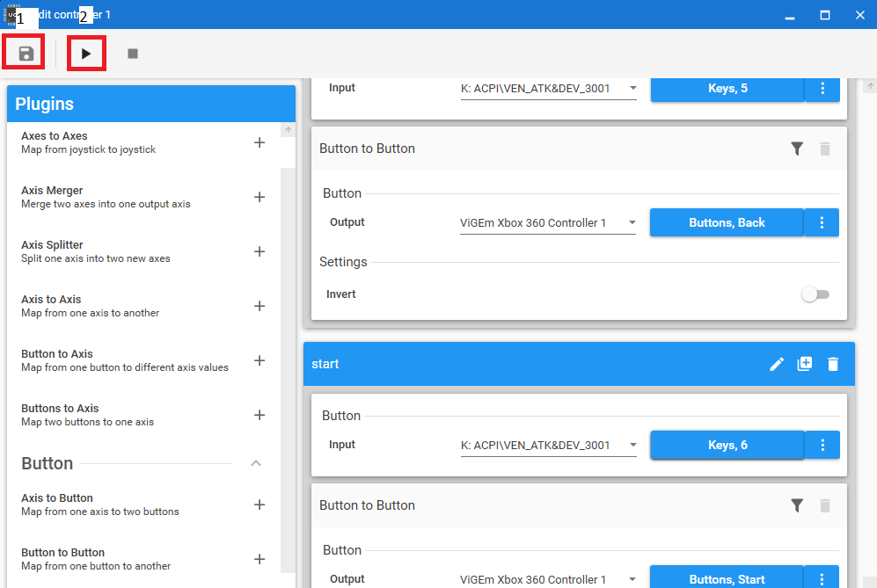Select the Button to Axis plugin name
This screenshot has height=588, width=877.
[57, 354]
